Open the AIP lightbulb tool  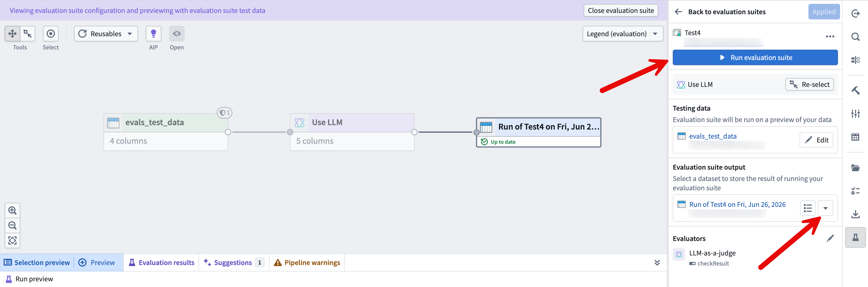point(153,34)
